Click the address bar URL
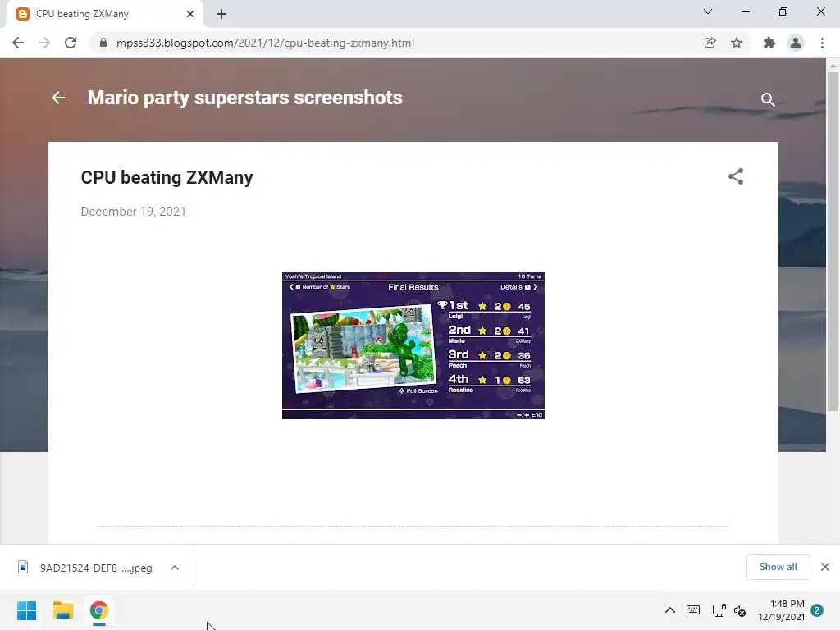 pos(265,43)
